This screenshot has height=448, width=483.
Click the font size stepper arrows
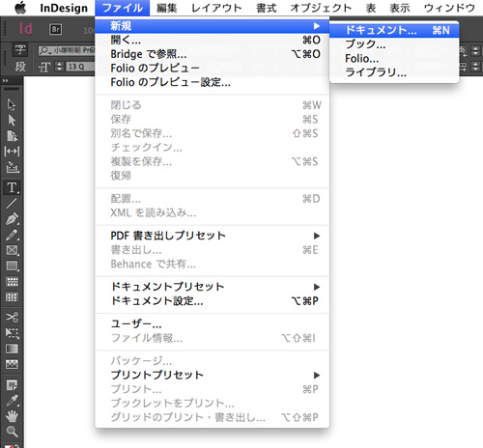pos(59,67)
